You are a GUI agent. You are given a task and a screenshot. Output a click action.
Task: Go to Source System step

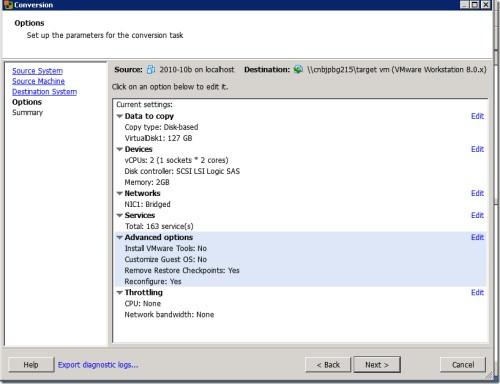click(37, 71)
